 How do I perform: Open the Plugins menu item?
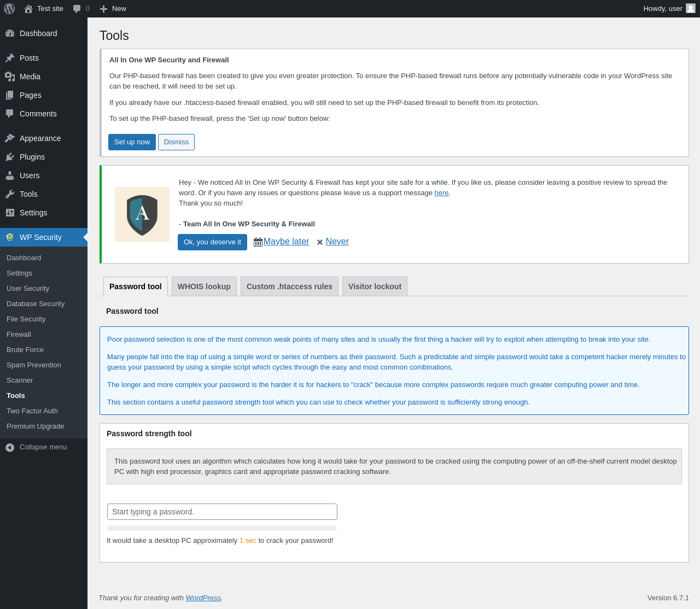(x=44, y=157)
